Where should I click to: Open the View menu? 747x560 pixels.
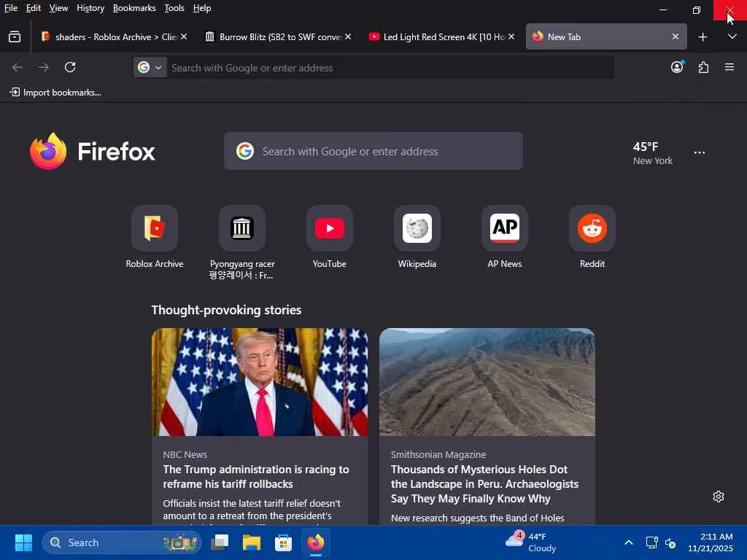pyautogui.click(x=58, y=8)
